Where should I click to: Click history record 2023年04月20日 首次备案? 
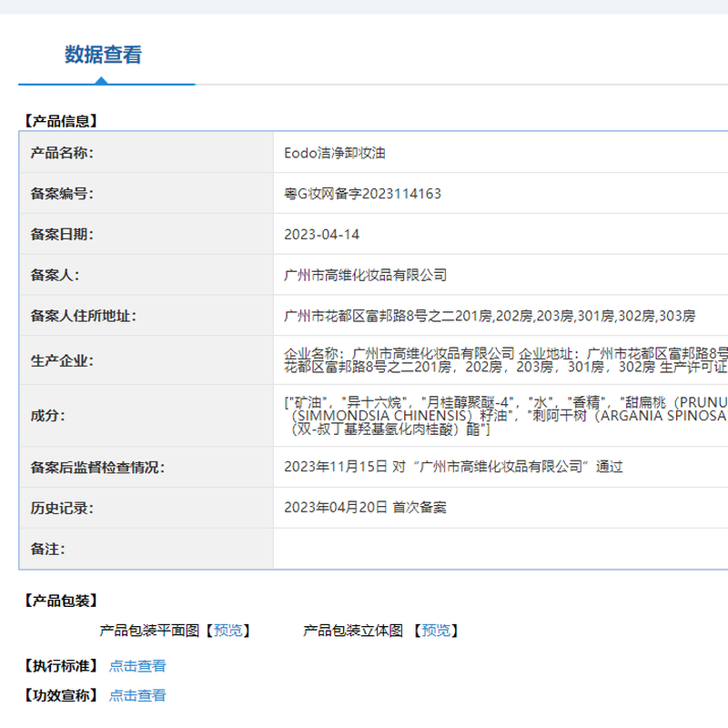[x=365, y=508]
